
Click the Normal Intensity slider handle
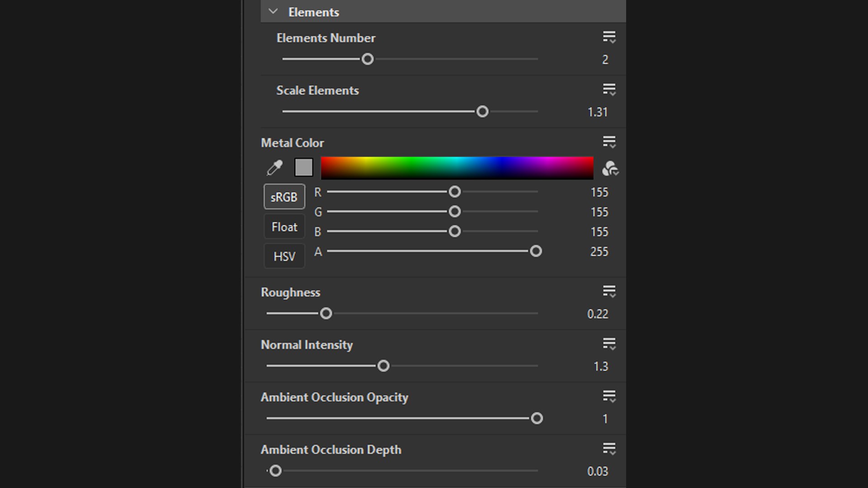point(383,366)
